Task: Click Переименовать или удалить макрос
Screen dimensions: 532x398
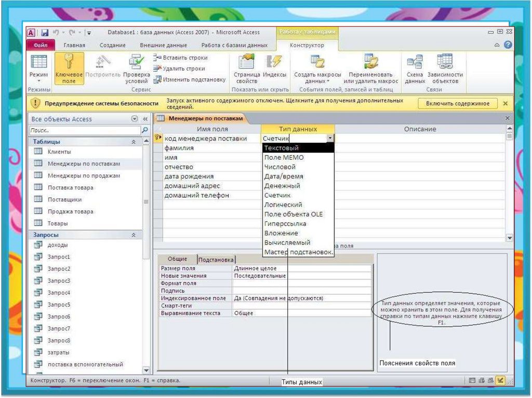Action: 370,68
